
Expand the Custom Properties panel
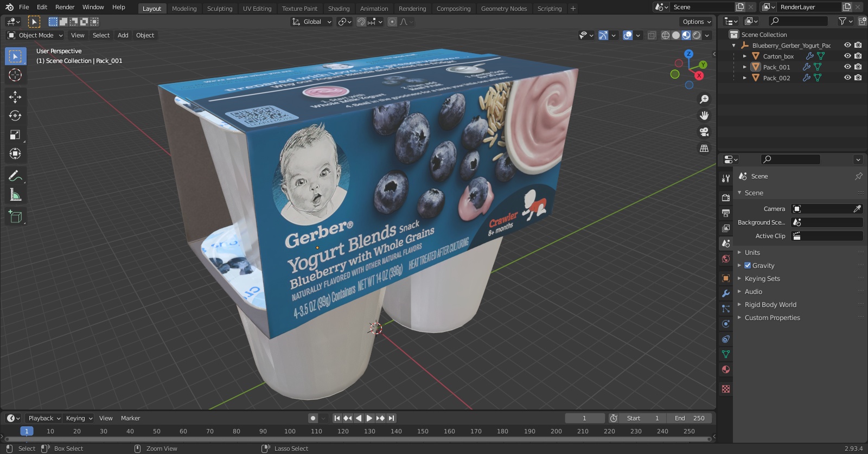pos(772,317)
